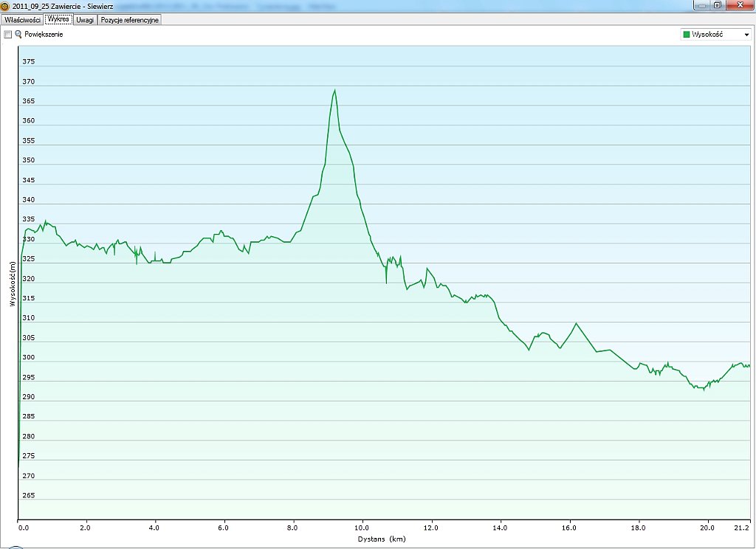Screen dimensions: 756x549
Task: Click the 10.0 label on the distance axis
Action: pos(362,528)
